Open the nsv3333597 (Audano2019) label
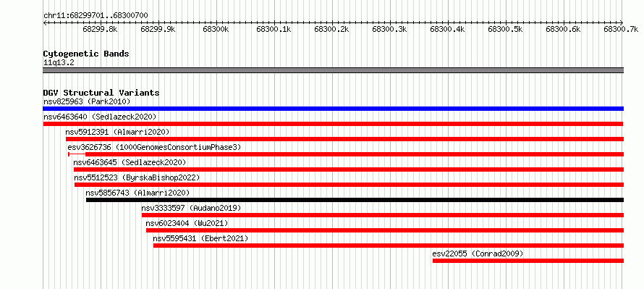Viewport: 644px width, 289px height. [x=191, y=208]
